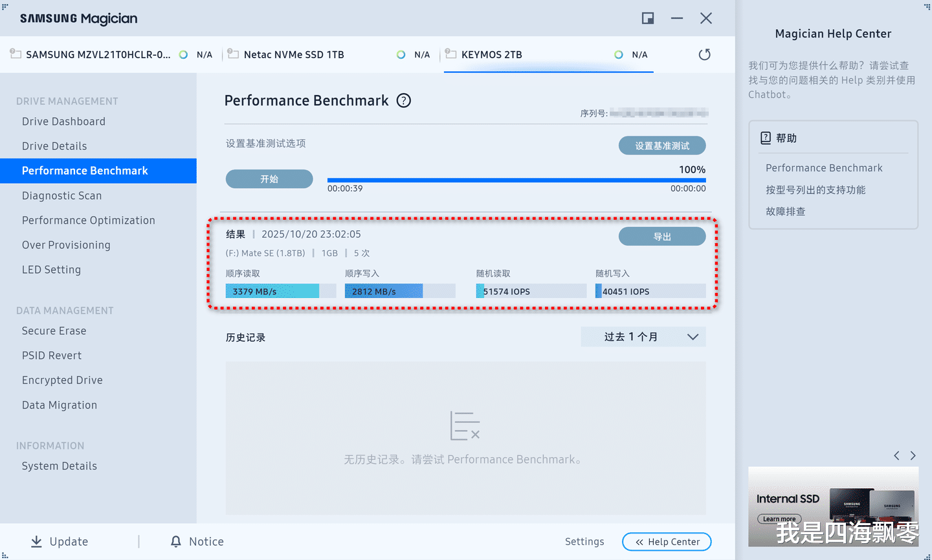Click the refresh drives icon

(x=705, y=54)
